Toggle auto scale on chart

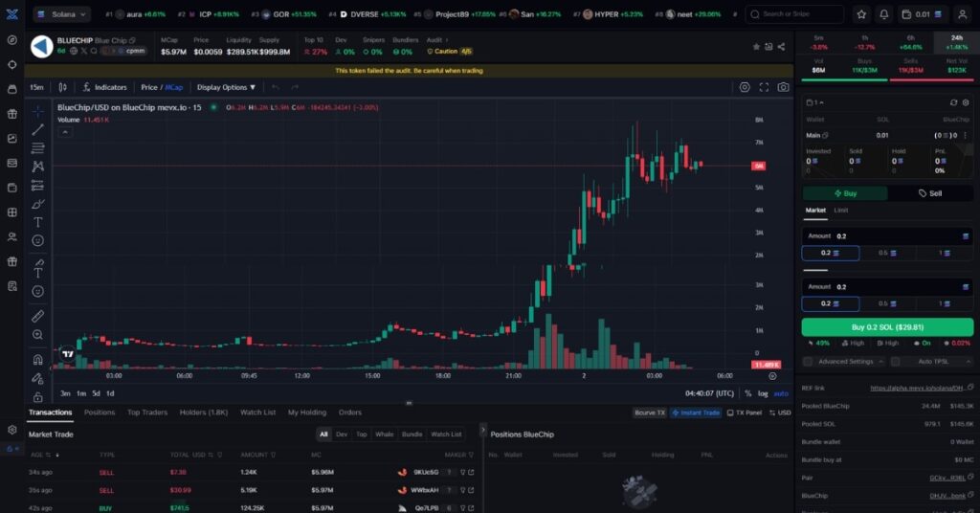pos(781,393)
